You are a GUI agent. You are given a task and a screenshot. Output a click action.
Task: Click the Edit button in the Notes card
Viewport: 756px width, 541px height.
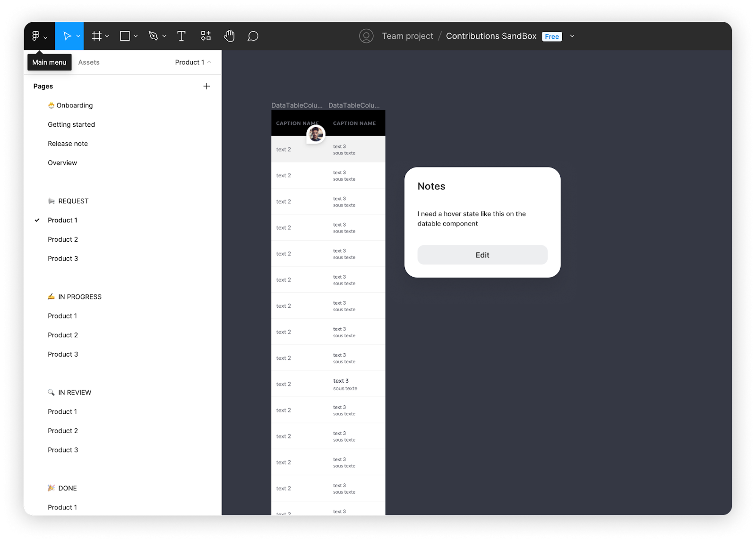click(x=482, y=255)
